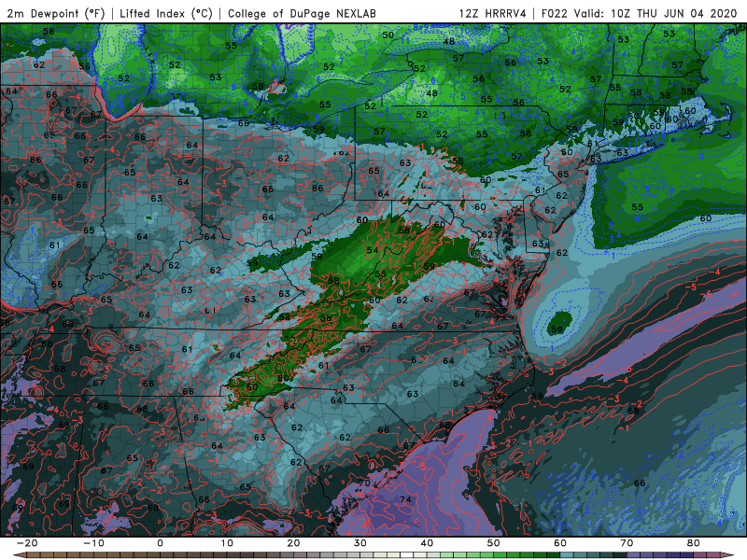The width and height of the screenshot is (747, 560).
Task: Click the '12Z HRRRV4' model run label
Action: [x=493, y=13]
